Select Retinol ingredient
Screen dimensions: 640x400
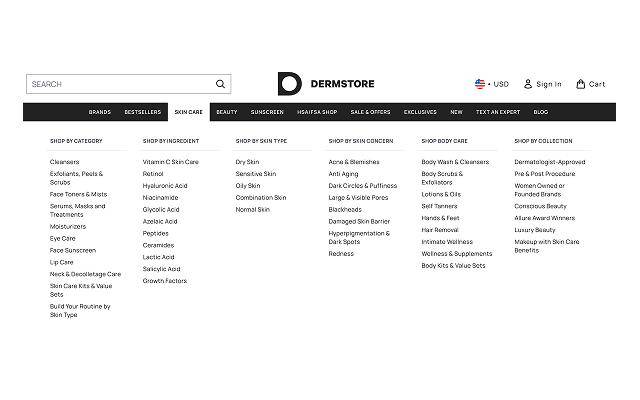[x=153, y=174]
